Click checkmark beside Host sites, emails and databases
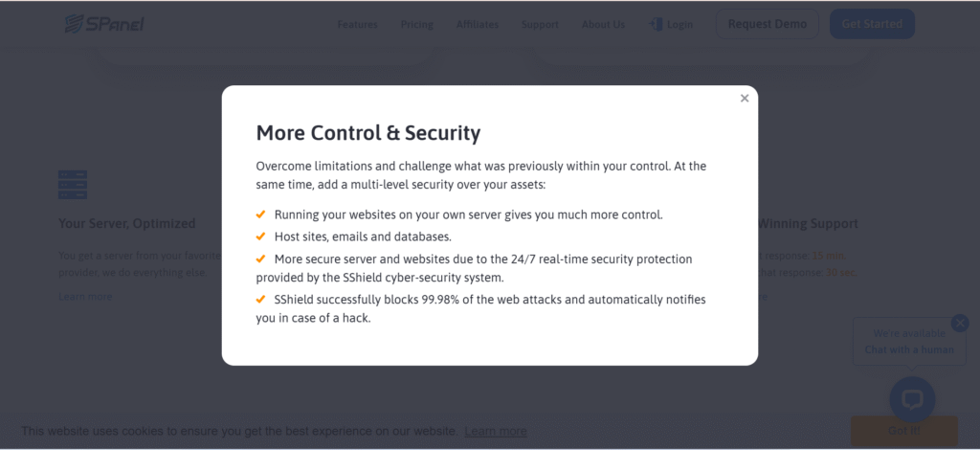The image size is (980, 450). [x=260, y=236]
